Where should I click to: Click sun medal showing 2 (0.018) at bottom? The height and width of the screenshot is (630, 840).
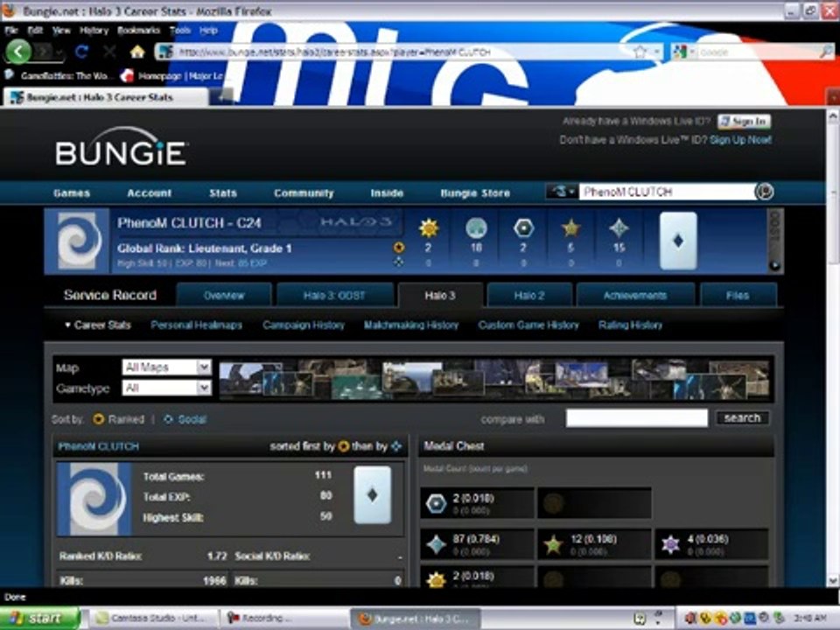[x=436, y=579]
